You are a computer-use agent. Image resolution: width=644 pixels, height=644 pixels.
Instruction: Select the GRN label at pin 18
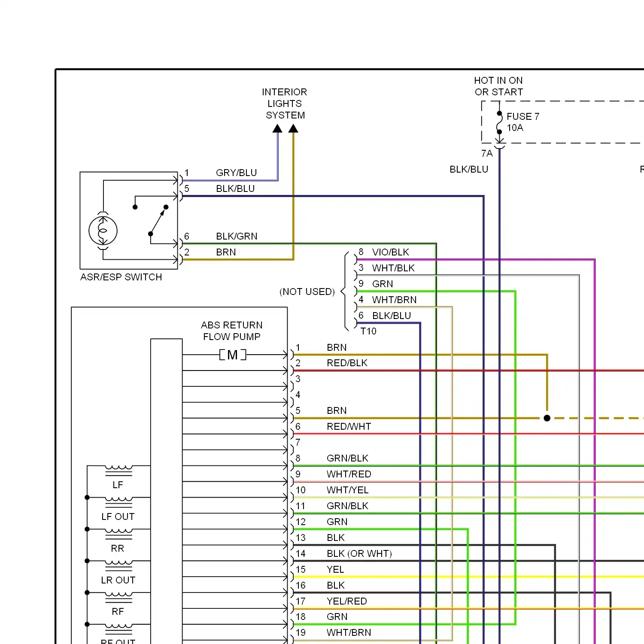click(337, 617)
